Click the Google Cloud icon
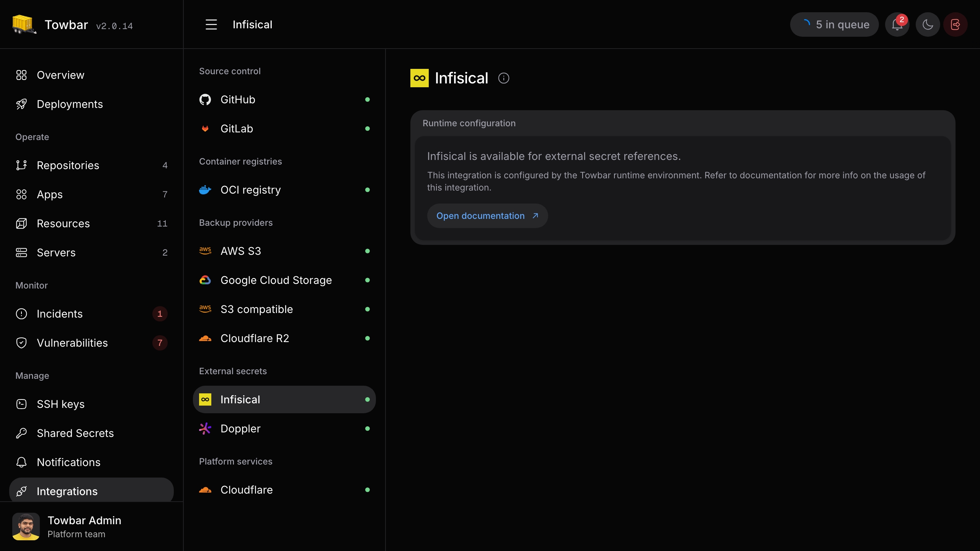980x551 pixels. [205, 280]
